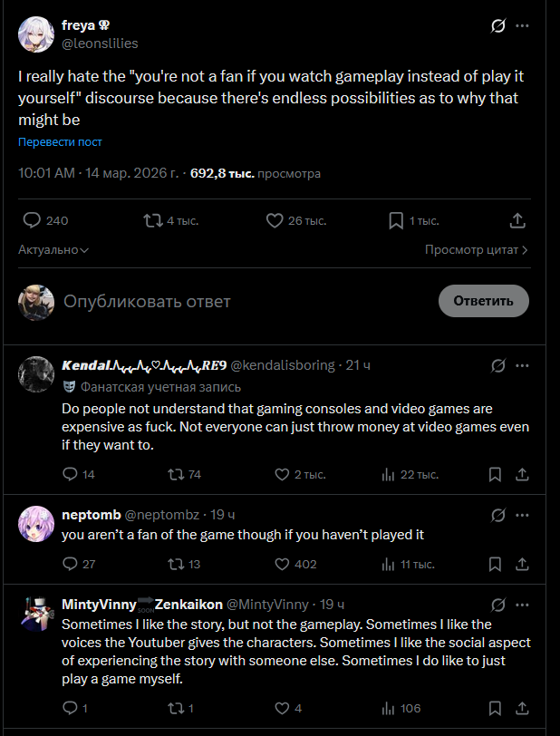Image resolution: width=560 pixels, height=736 pixels.
Task: Open more menu on MintyVinny's reply
Action: pos(522,605)
